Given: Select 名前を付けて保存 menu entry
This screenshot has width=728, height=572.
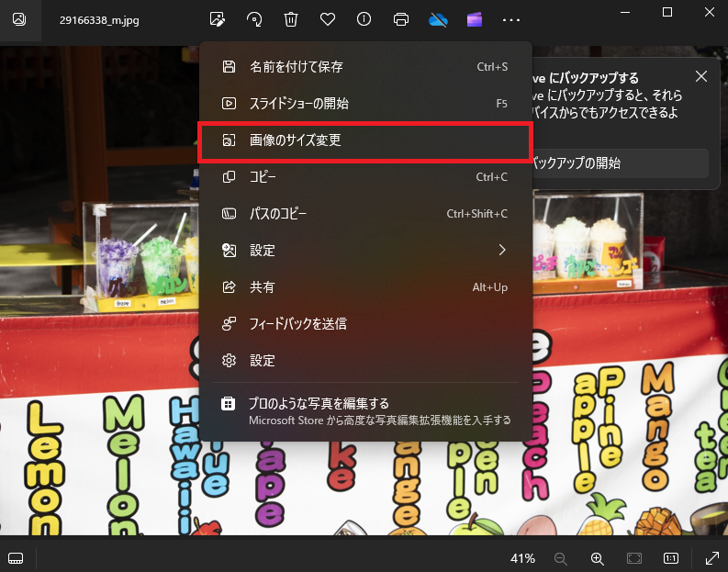Looking at the screenshot, I should (365, 66).
